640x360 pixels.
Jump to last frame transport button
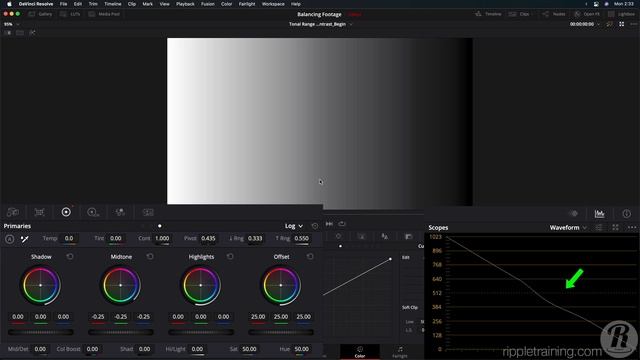point(329,224)
